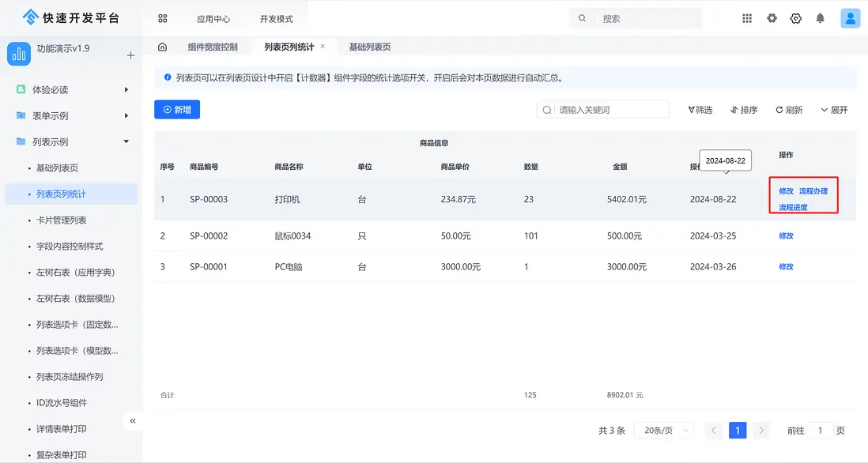Image resolution: width=868 pixels, height=463 pixels.
Task: Open the user avatar menu
Action: [x=851, y=18]
